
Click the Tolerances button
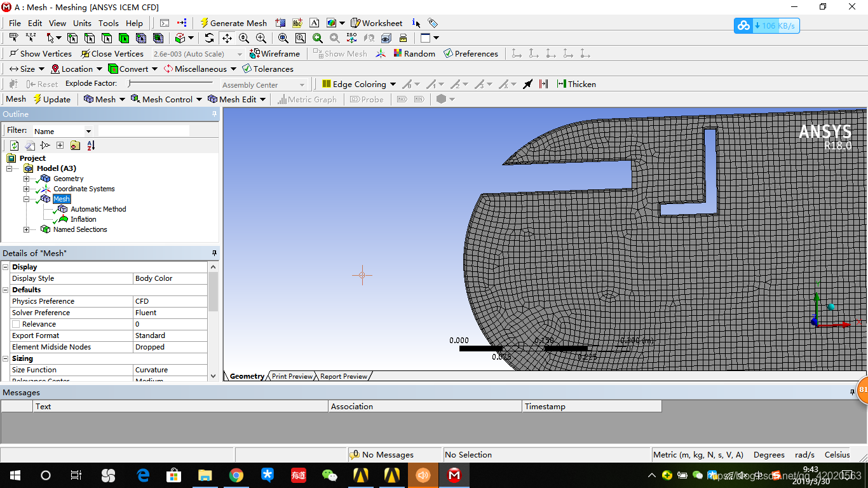click(x=268, y=69)
